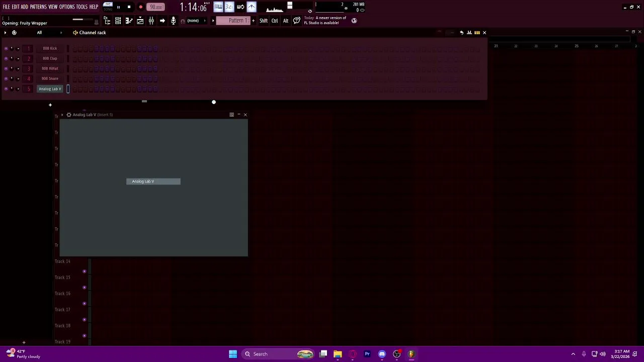Open the ADD menu

click(24, 7)
